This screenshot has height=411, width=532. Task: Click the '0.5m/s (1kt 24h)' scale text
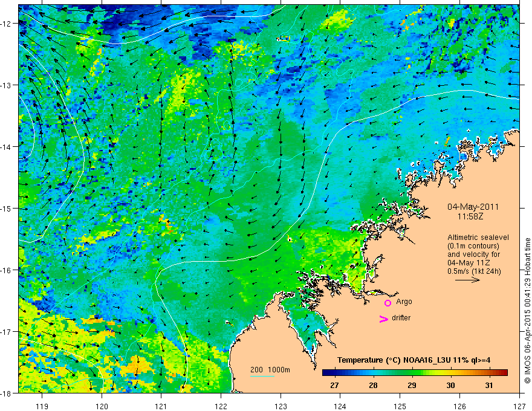pos(475,271)
